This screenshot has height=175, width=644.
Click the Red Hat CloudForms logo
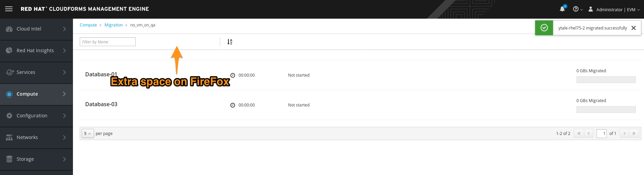85,9
